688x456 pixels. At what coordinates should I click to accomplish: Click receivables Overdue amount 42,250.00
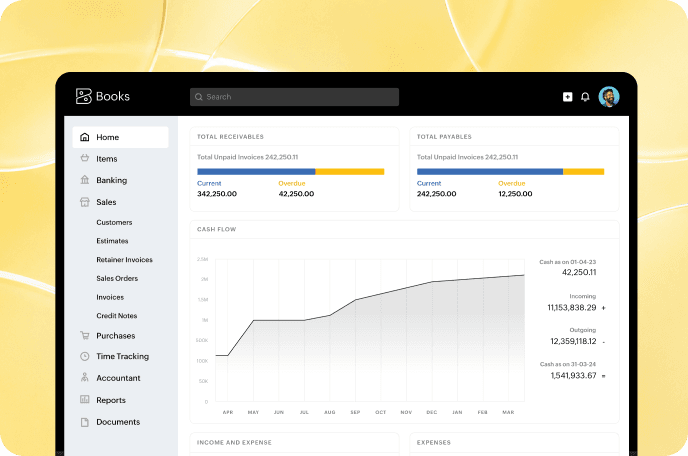pos(296,194)
